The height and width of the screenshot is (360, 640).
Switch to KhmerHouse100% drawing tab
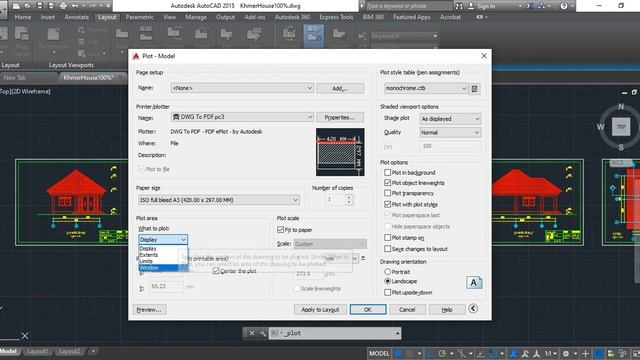[x=89, y=78]
